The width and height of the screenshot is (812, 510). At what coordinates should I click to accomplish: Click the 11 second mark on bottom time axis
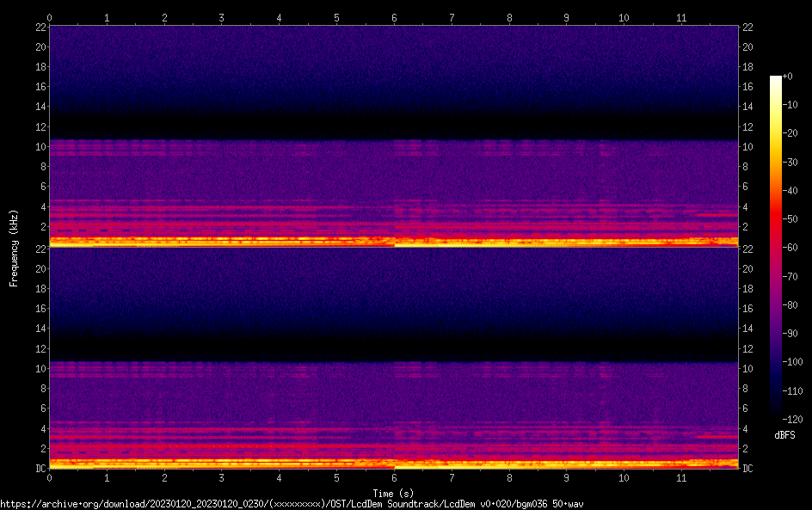pyautogui.click(x=681, y=478)
